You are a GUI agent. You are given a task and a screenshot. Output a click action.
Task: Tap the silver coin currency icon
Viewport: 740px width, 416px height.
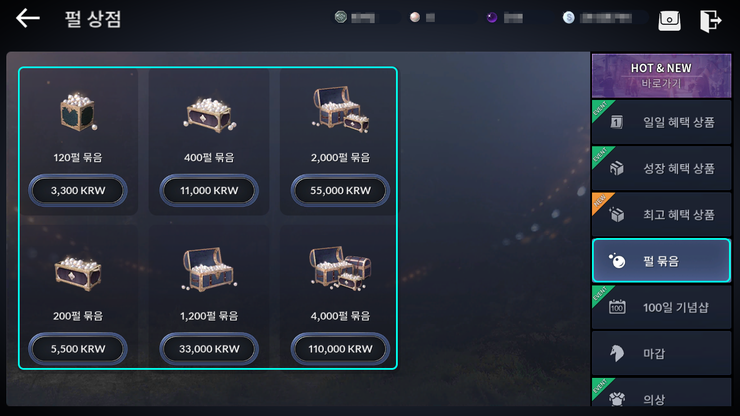[x=569, y=17]
